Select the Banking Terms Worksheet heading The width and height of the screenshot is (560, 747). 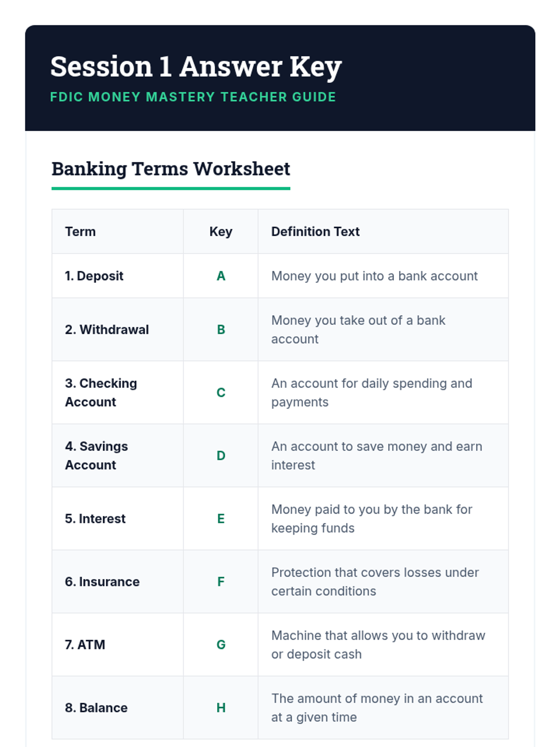[171, 169]
